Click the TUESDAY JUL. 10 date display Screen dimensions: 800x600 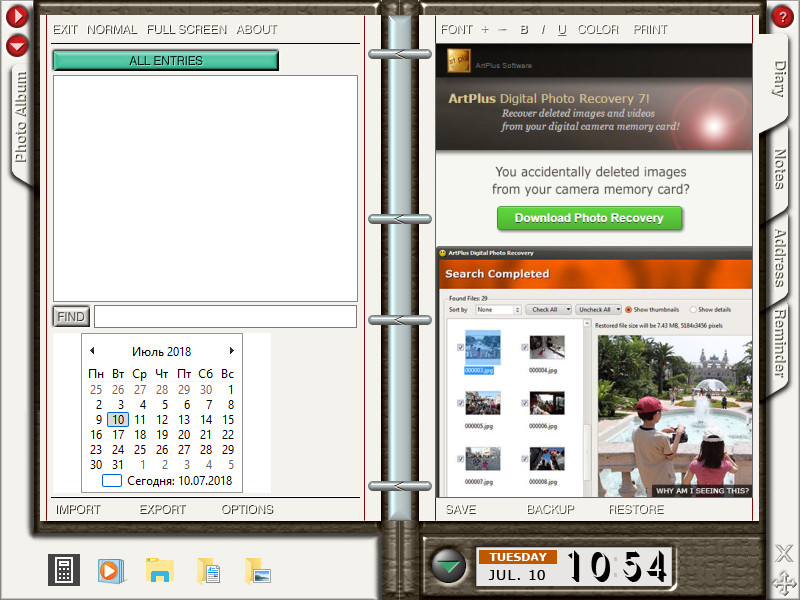click(x=518, y=566)
